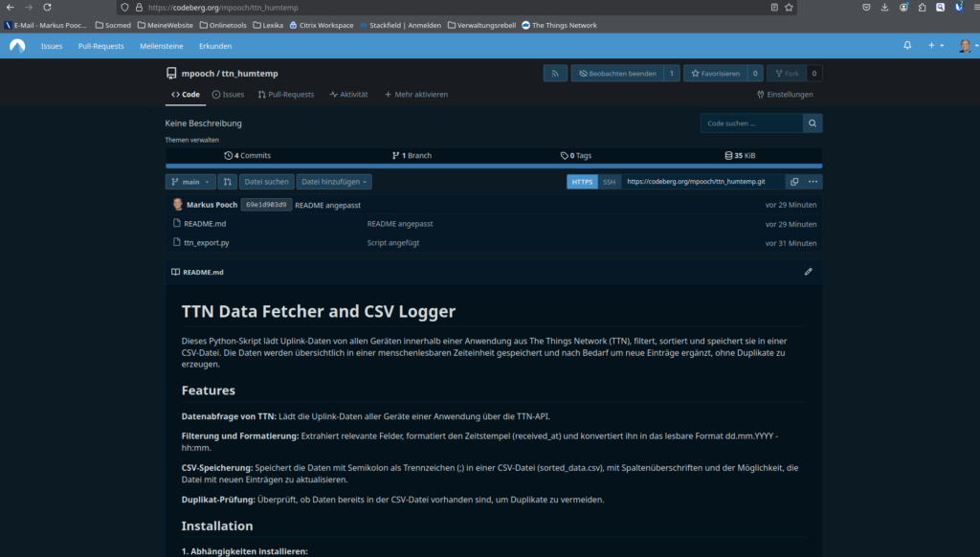Expand the Datei hinzufügen dropdown
This screenshot has height=557, width=980.
tap(334, 182)
